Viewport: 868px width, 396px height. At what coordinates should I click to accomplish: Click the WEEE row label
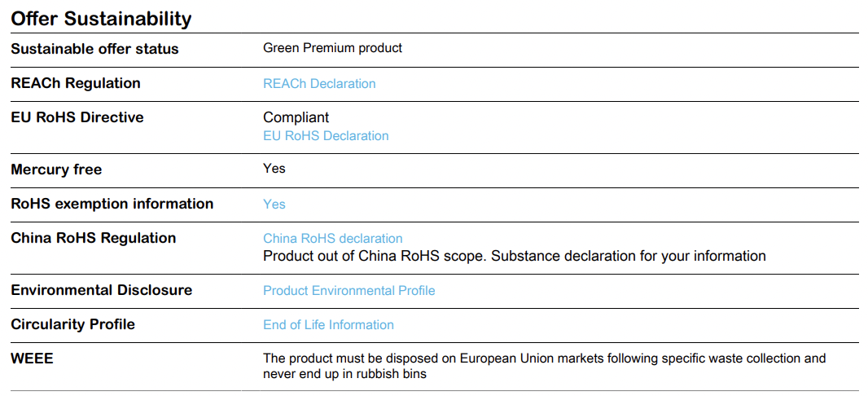point(32,359)
